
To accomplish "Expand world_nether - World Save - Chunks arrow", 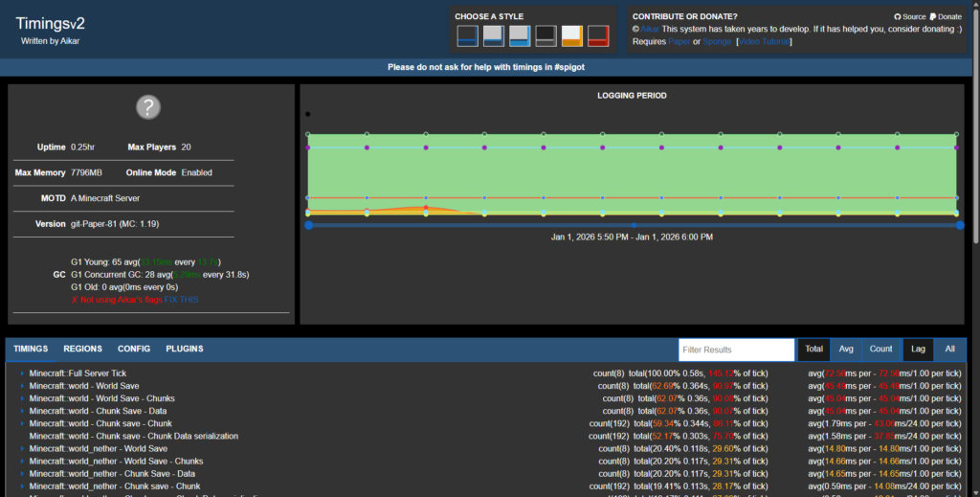I will pyautogui.click(x=23, y=462).
